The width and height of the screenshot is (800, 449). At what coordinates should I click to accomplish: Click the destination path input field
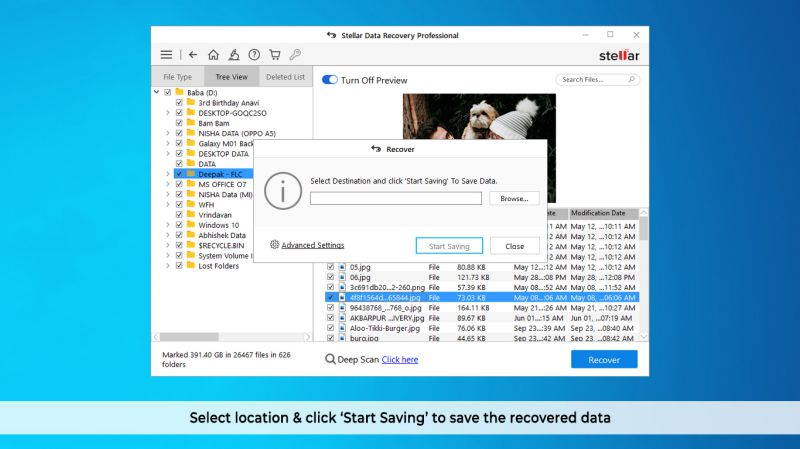396,198
